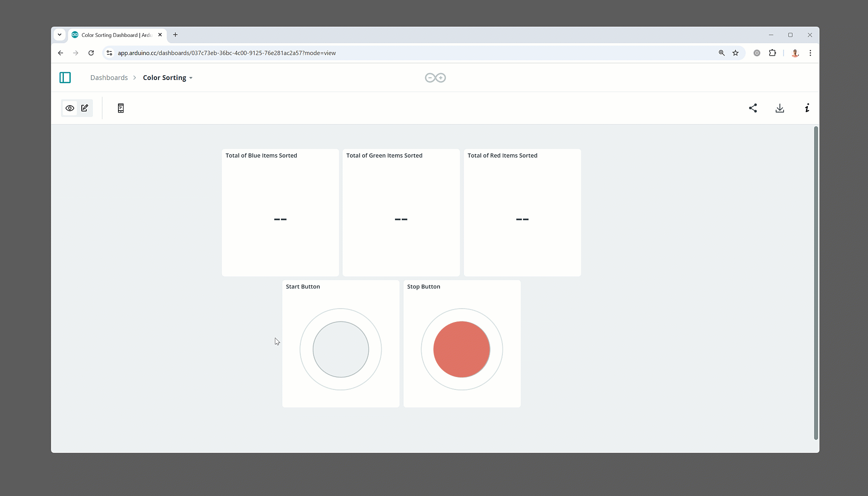Toggle mobile preview of the dashboard
This screenshot has width=868, height=496.
120,108
